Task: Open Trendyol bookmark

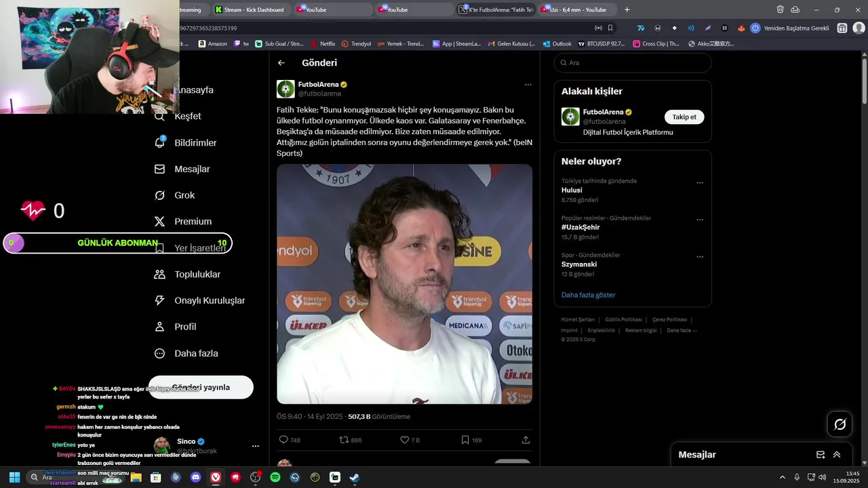Action: pyautogui.click(x=357, y=44)
